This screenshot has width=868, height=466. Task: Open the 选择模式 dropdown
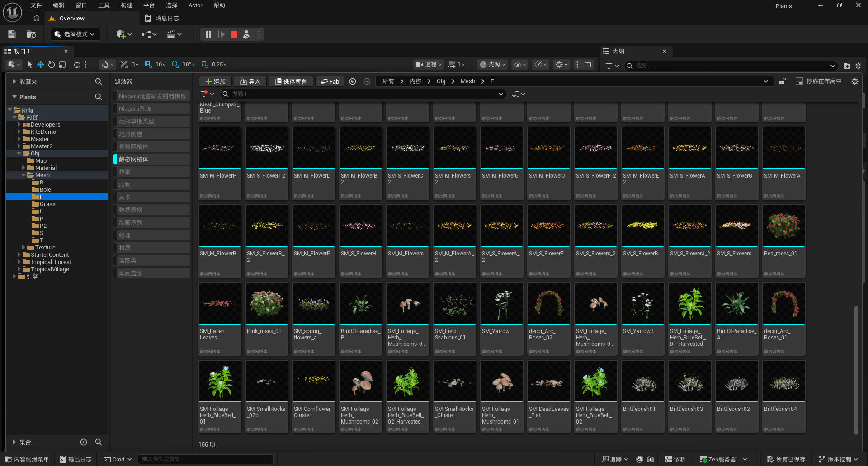pyautogui.click(x=75, y=34)
